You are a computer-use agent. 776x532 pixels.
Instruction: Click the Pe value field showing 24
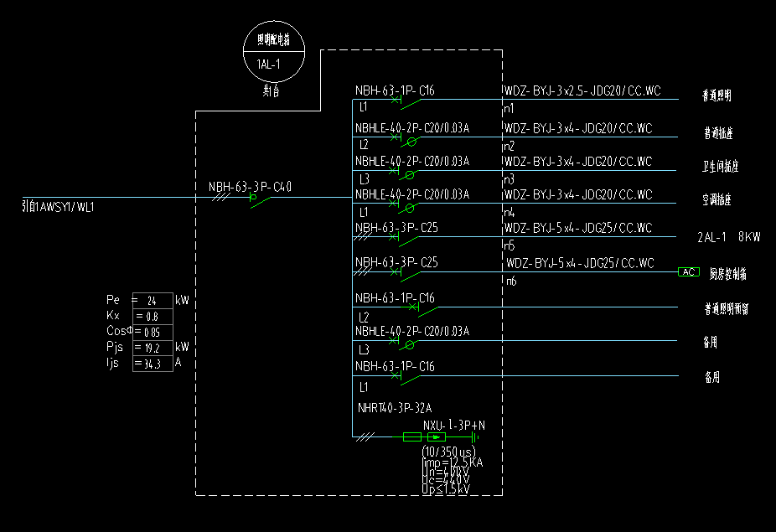[x=153, y=301]
